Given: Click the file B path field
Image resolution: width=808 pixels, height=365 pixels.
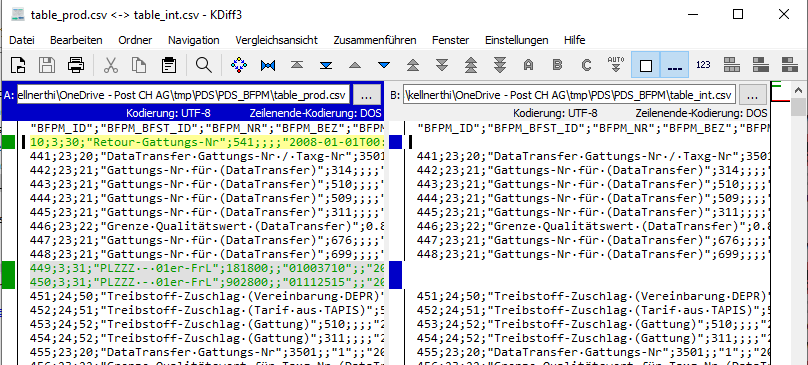Looking at the screenshot, I should pyautogui.click(x=569, y=95).
